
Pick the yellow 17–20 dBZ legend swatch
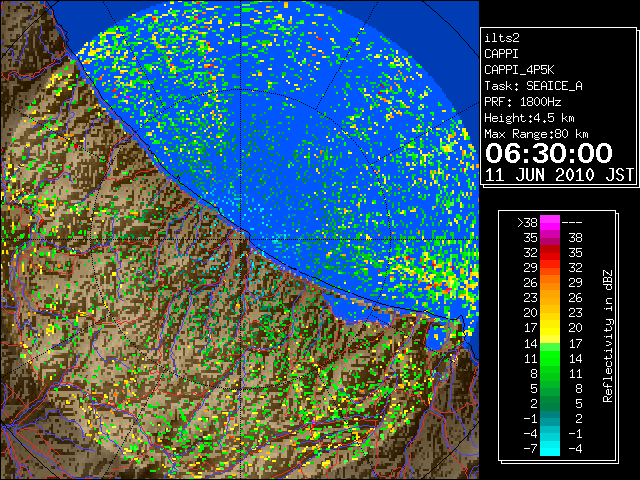(x=550, y=328)
